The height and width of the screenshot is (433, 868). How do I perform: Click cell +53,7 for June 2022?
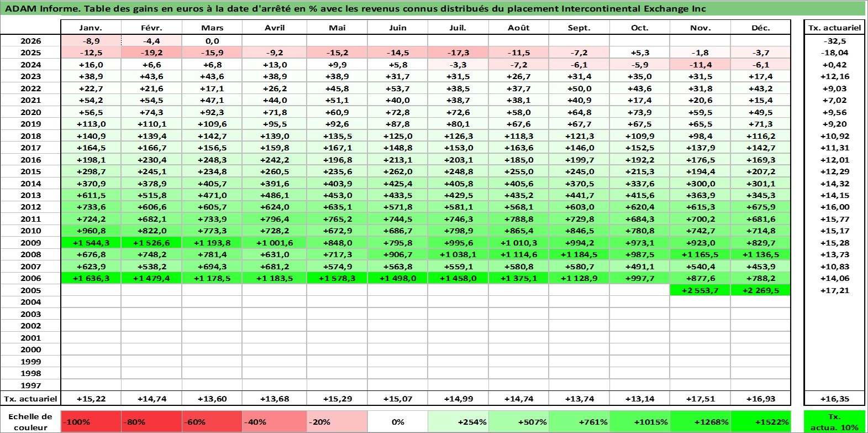(398, 88)
